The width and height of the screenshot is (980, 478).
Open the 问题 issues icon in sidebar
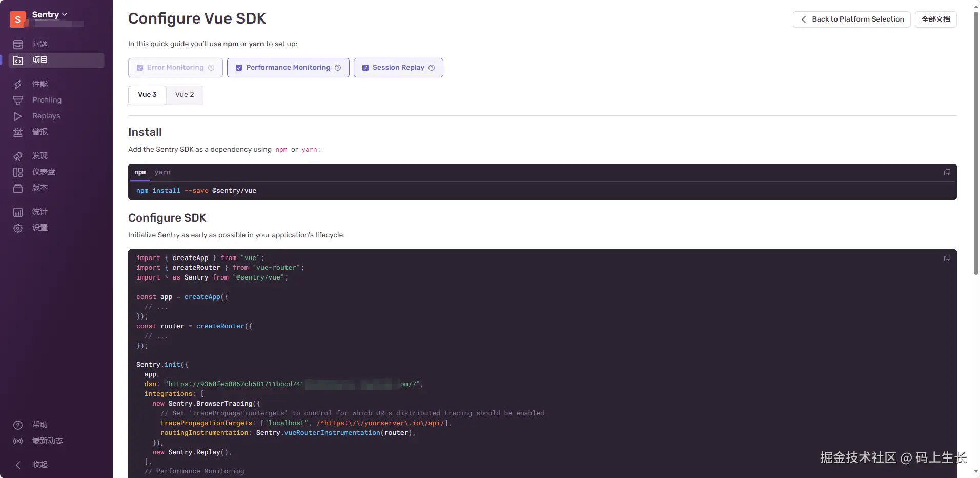click(18, 44)
